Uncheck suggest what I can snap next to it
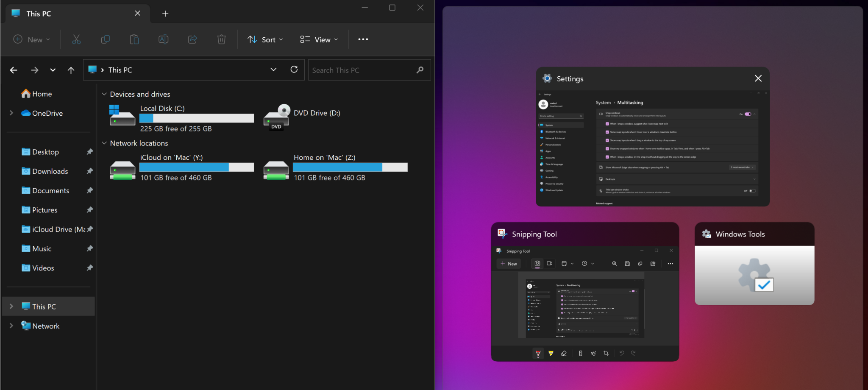 click(608, 123)
